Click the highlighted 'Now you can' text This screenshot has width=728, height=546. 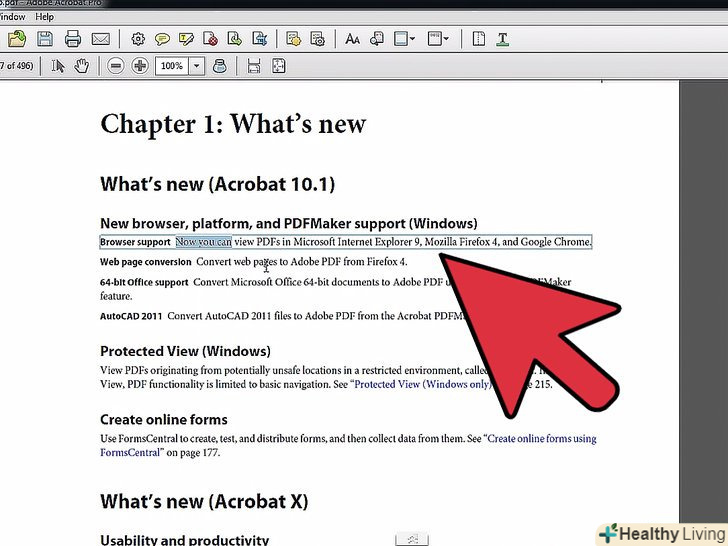pos(203,242)
